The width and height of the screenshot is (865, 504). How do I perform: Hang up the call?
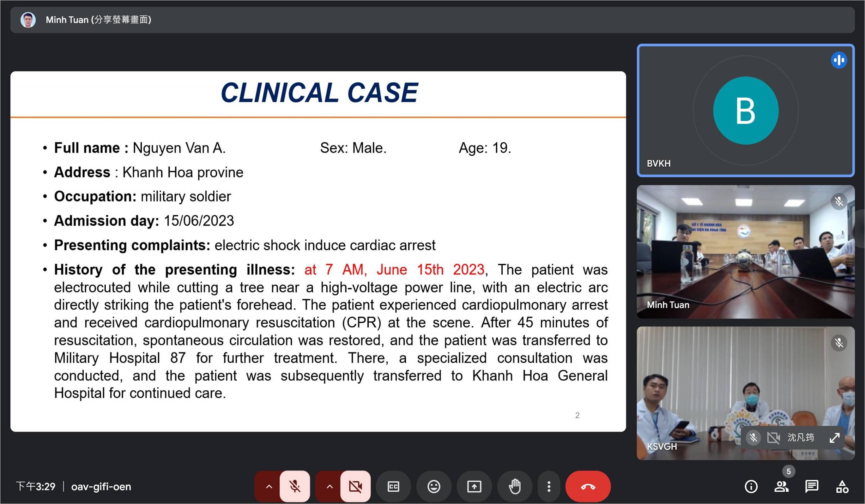[x=588, y=486]
